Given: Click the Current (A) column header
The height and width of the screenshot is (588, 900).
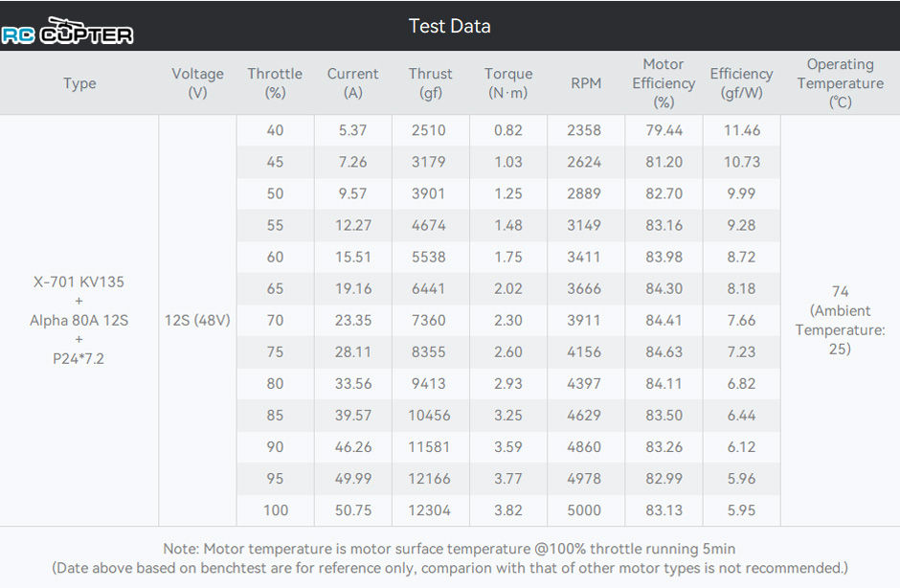Looking at the screenshot, I should 352,83.
